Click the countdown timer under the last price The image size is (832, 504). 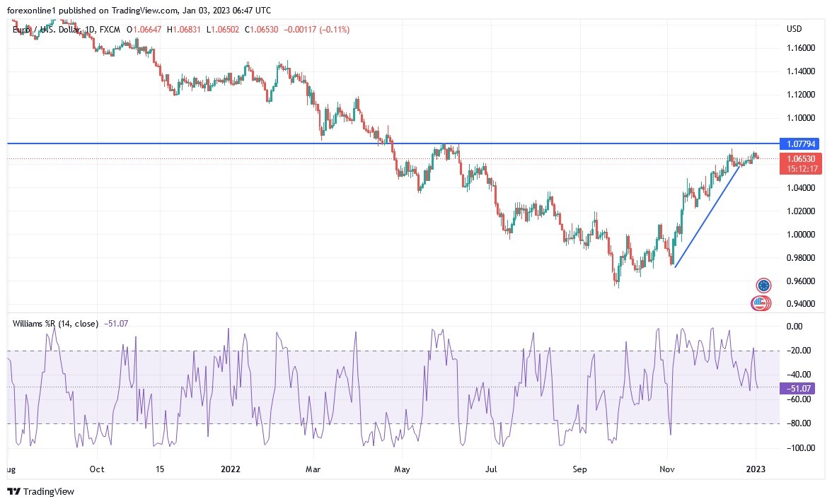(x=802, y=169)
